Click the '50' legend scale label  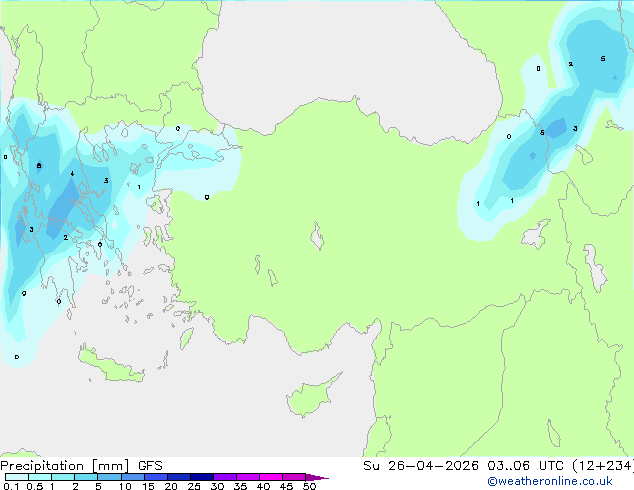tap(309, 486)
